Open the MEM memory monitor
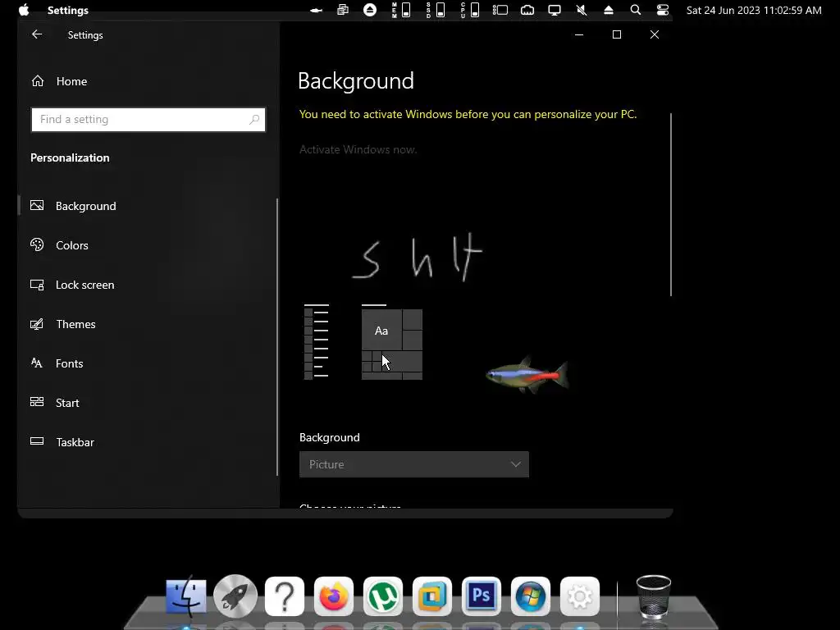The image size is (840, 630). (401, 10)
